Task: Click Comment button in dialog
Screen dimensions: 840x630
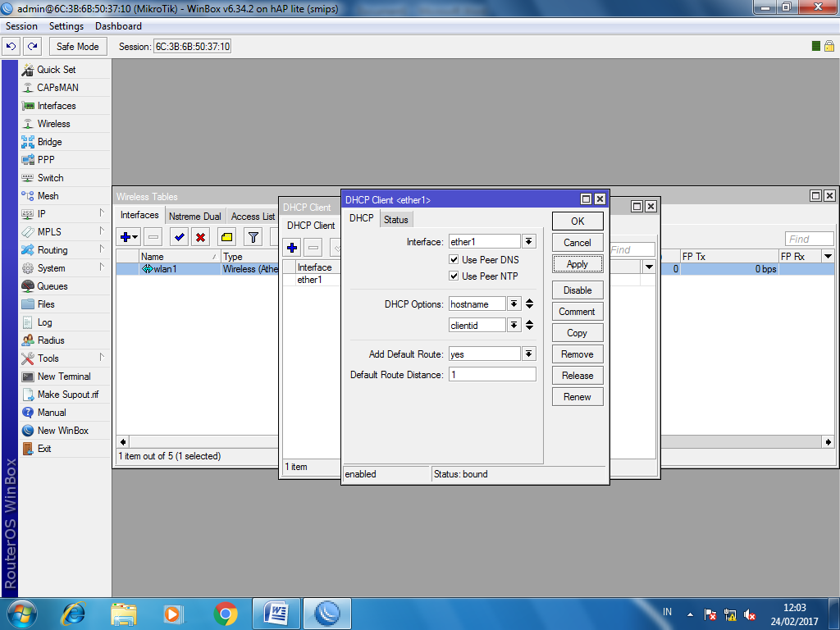Action: coord(577,312)
